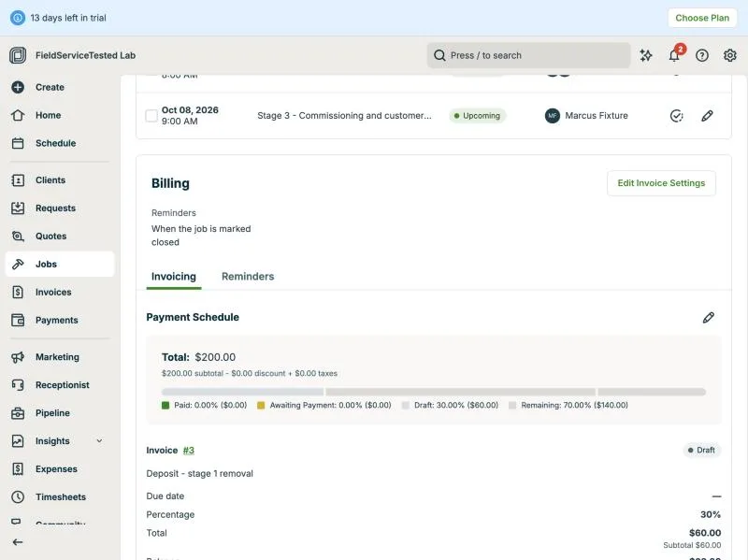Viewport: 748px width, 560px height.
Task: Click the Upcoming status badge
Action: tap(477, 116)
